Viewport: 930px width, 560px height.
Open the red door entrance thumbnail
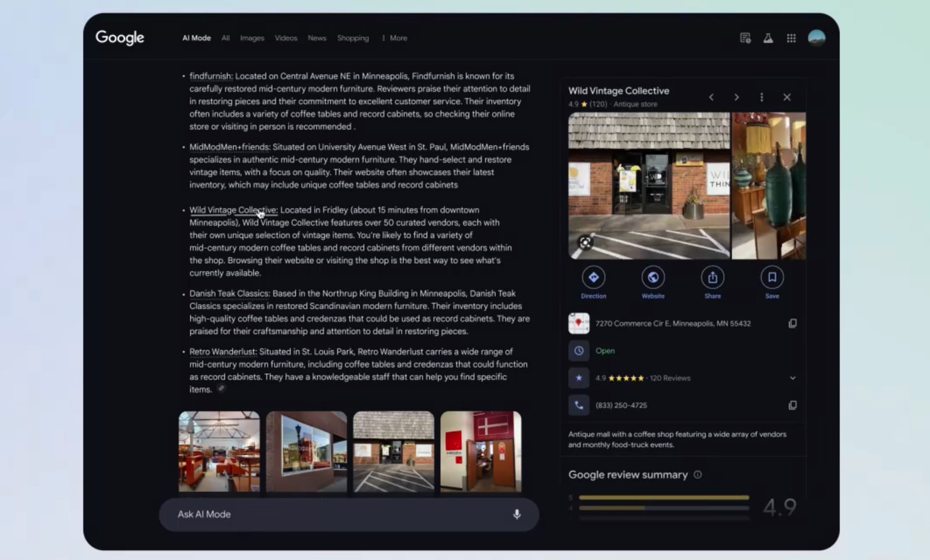[x=481, y=452]
